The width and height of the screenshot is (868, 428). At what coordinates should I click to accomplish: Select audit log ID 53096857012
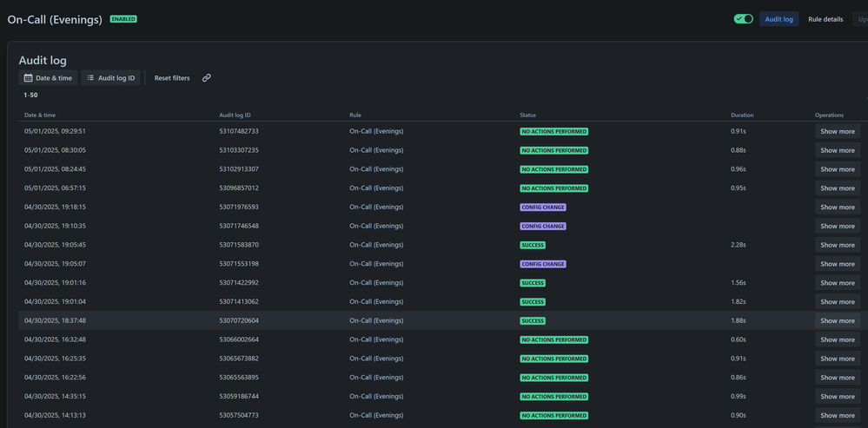tap(239, 188)
